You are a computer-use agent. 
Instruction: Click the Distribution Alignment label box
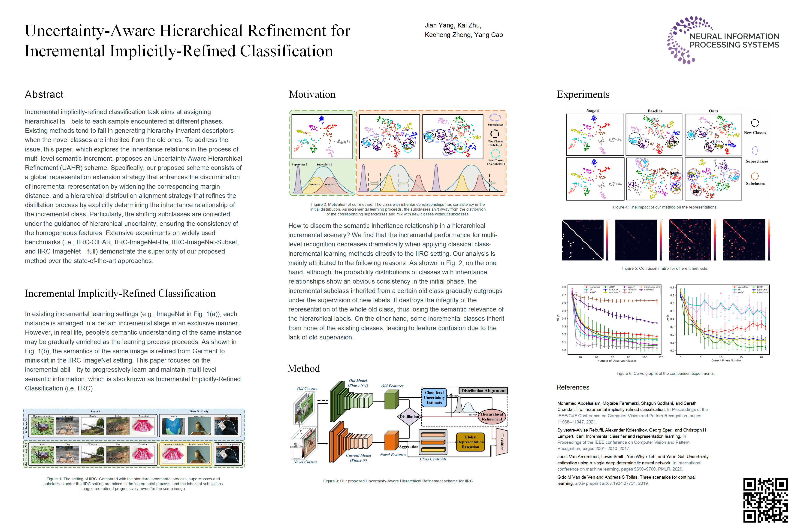tap(484, 390)
